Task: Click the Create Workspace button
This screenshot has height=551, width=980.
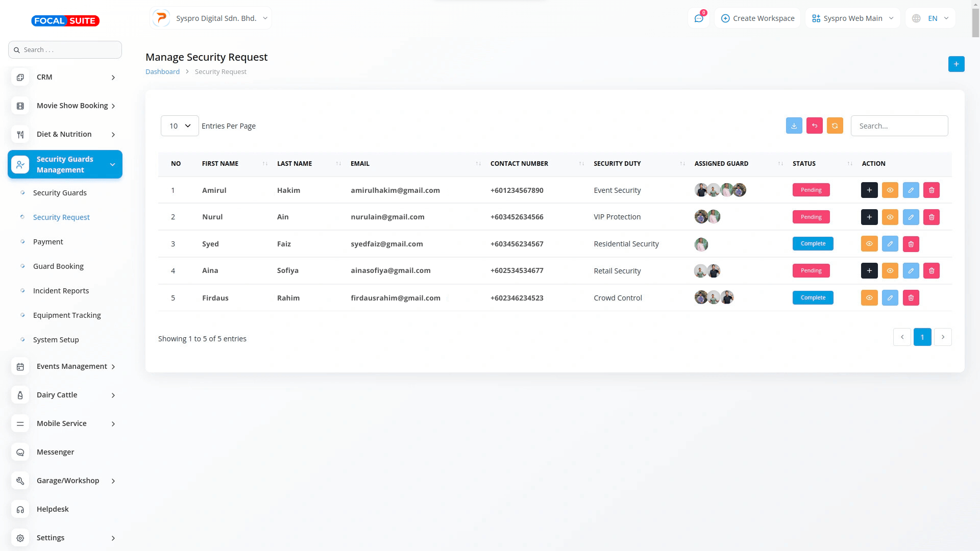Action: (757, 18)
